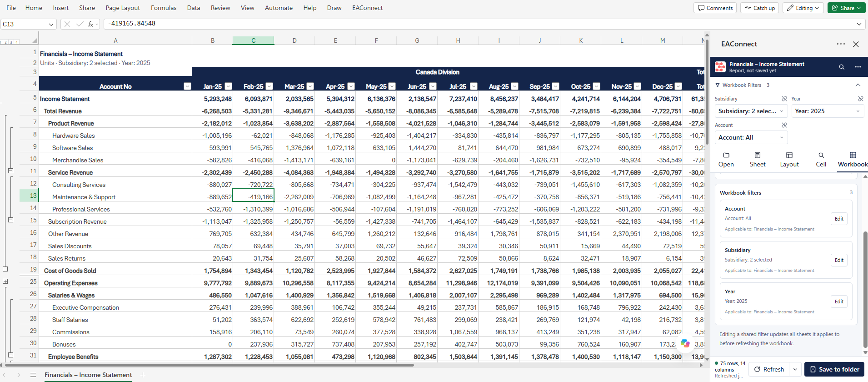Click the Select All corner triangle
Image resolution: width=868 pixels, height=382 pixels.
34,40
